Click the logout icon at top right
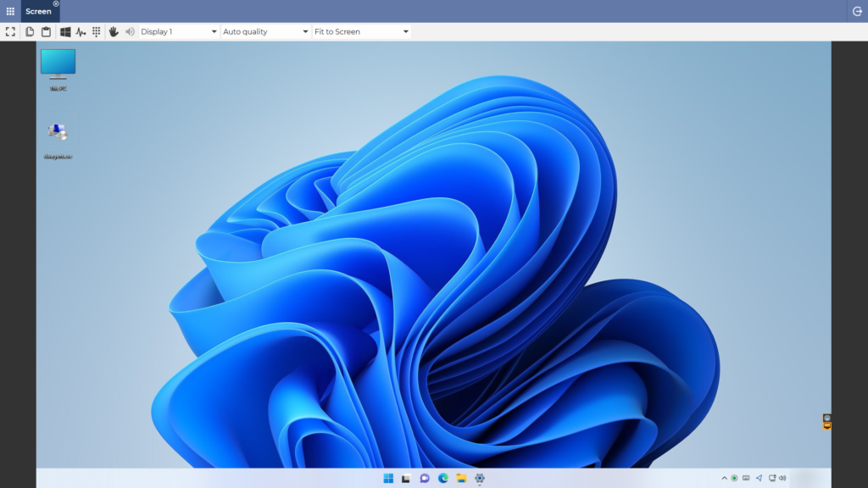 tap(857, 11)
